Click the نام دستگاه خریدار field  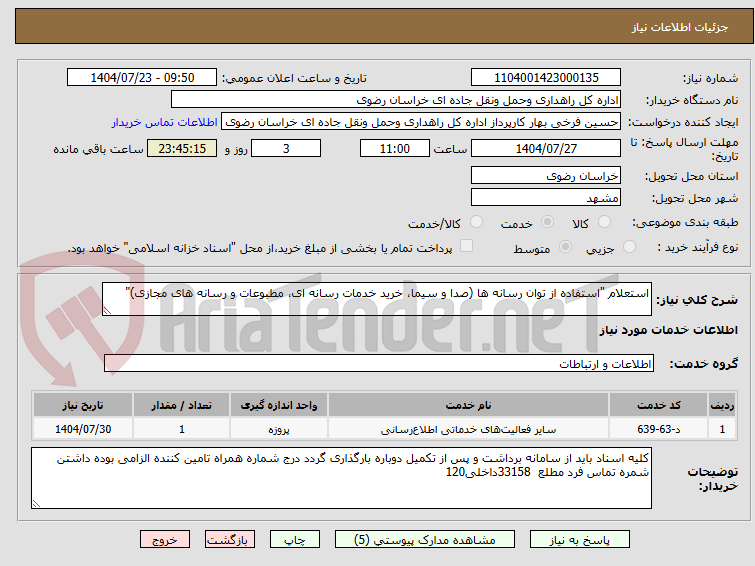(x=396, y=100)
